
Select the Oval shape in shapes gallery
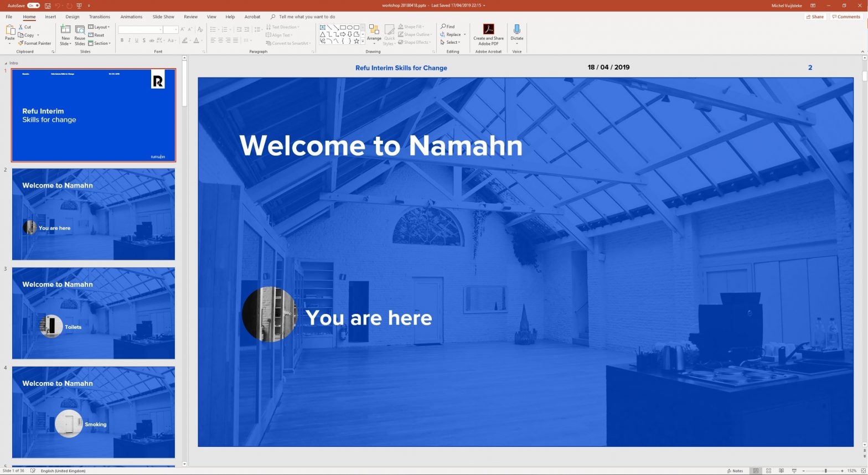(x=350, y=27)
